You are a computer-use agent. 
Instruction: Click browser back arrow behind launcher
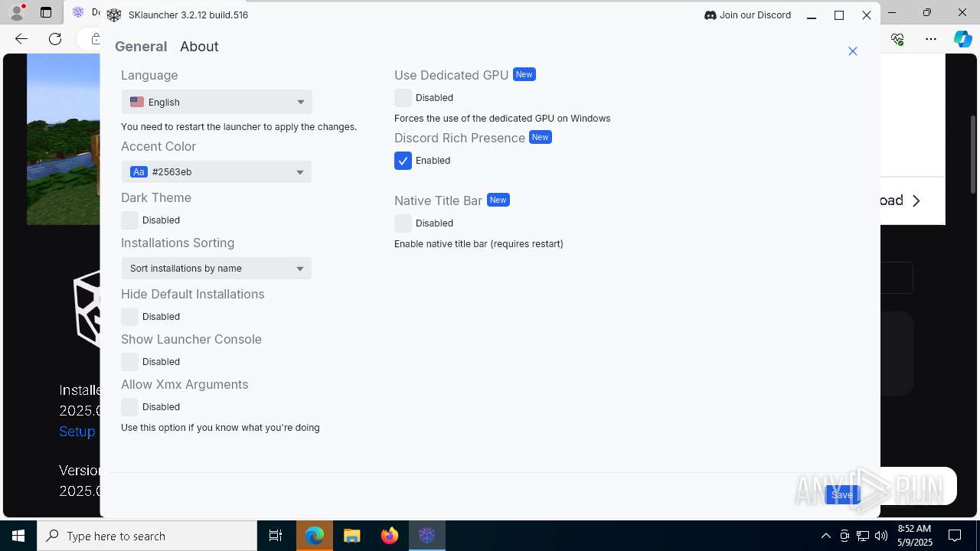21,38
